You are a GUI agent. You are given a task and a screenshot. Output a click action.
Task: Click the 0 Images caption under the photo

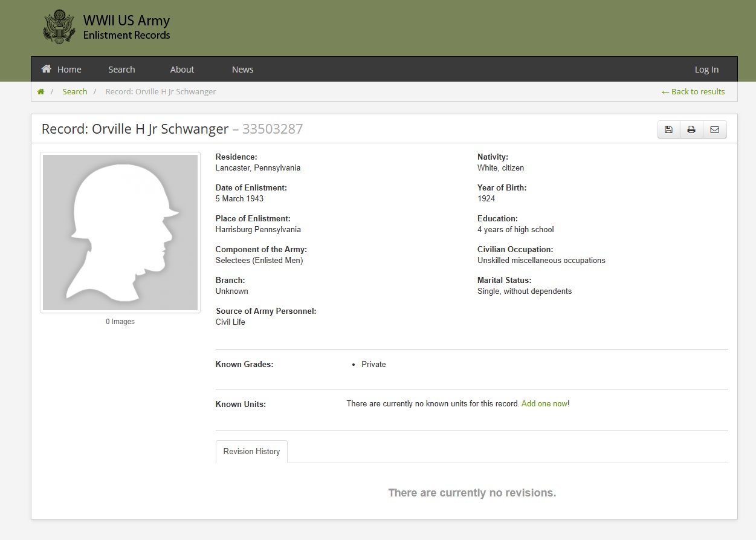tap(120, 321)
